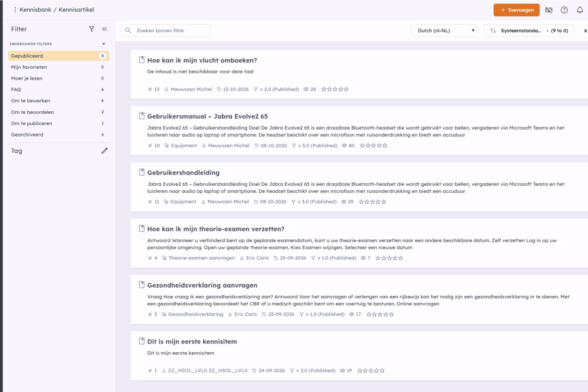Click document icon of Gebruikershandleiding article
Screen dimensions: 588x392
(x=142, y=172)
